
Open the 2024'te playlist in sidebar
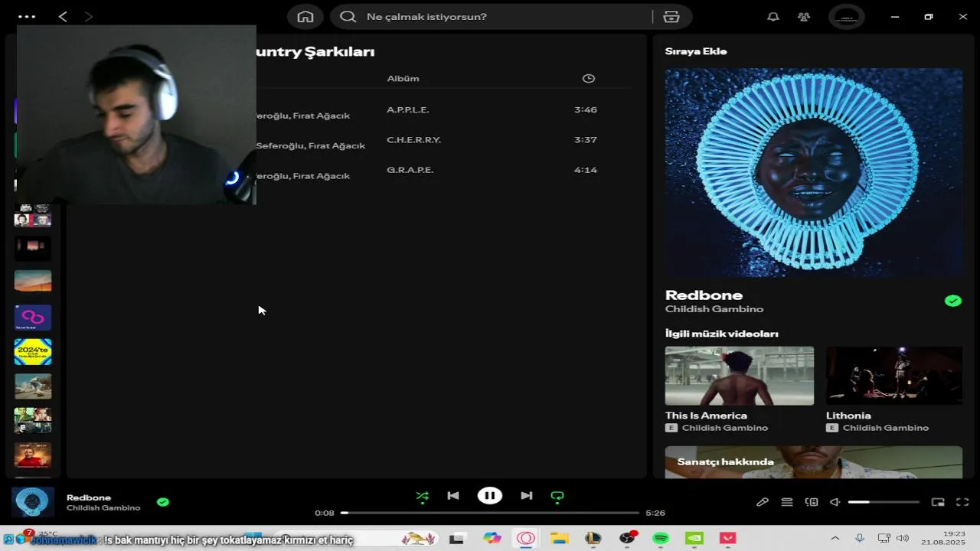coord(33,352)
